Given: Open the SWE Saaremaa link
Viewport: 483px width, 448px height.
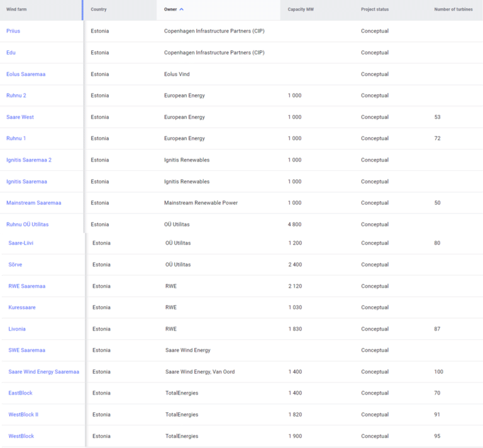Looking at the screenshot, I should pyautogui.click(x=27, y=350).
